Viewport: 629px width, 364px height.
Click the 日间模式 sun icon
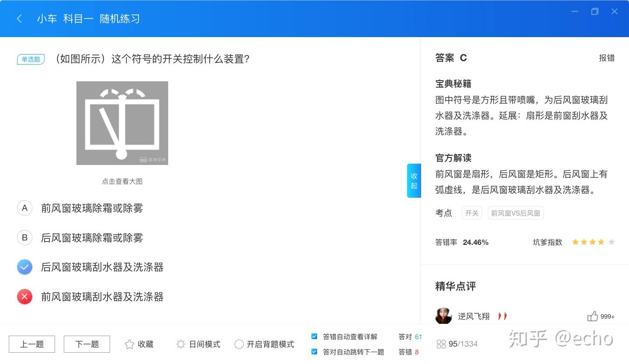[180, 344]
